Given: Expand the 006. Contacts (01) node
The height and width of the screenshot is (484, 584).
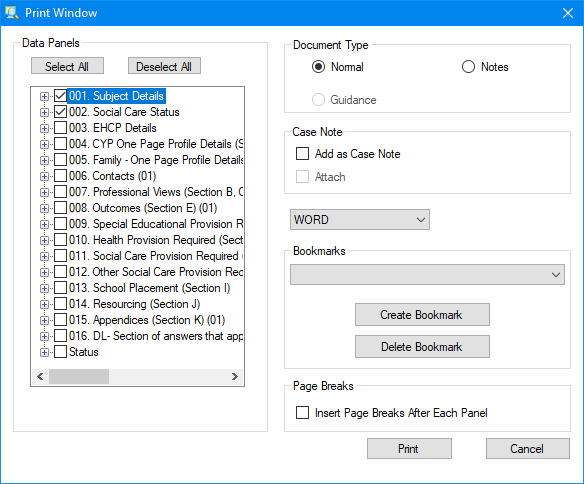Looking at the screenshot, I should tap(44, 176).
